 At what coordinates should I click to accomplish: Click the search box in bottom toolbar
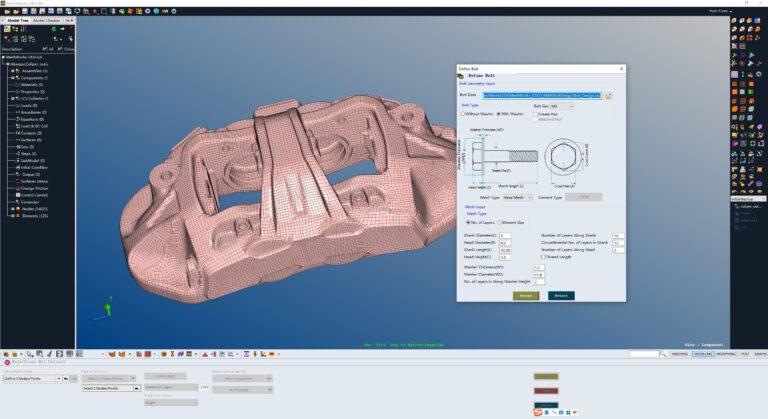coord(644,354)
